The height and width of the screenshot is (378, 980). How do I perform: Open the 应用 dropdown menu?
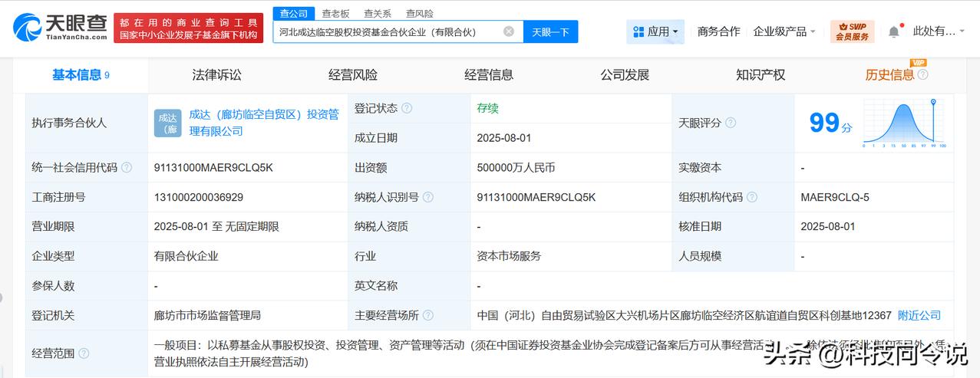(655, 31)
